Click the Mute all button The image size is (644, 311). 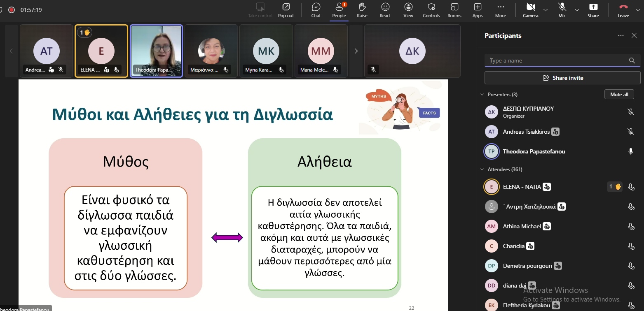[619, 95]
